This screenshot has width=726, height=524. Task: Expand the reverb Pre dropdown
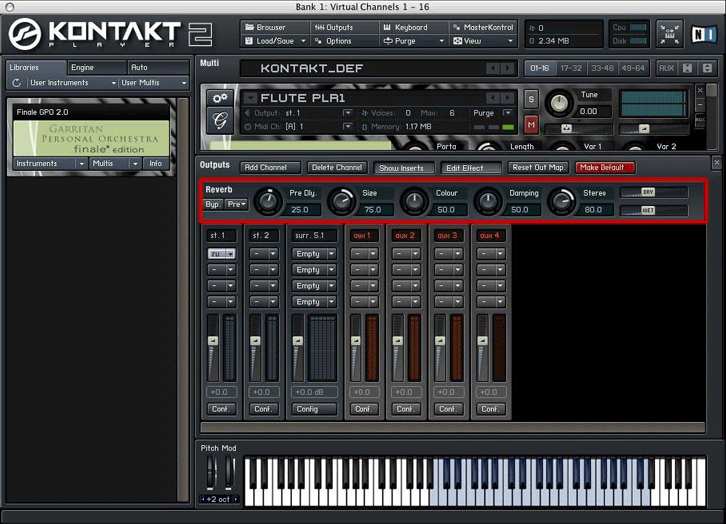tap(236, 204)
